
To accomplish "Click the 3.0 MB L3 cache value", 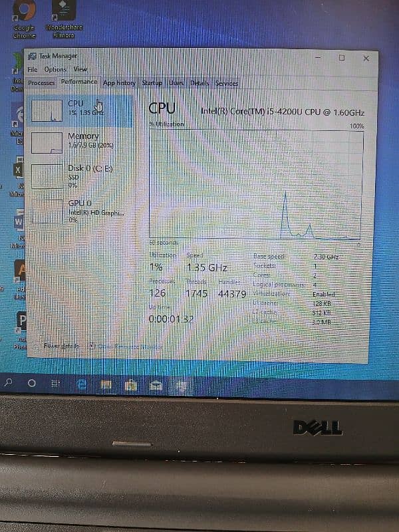I will (321, 322).
